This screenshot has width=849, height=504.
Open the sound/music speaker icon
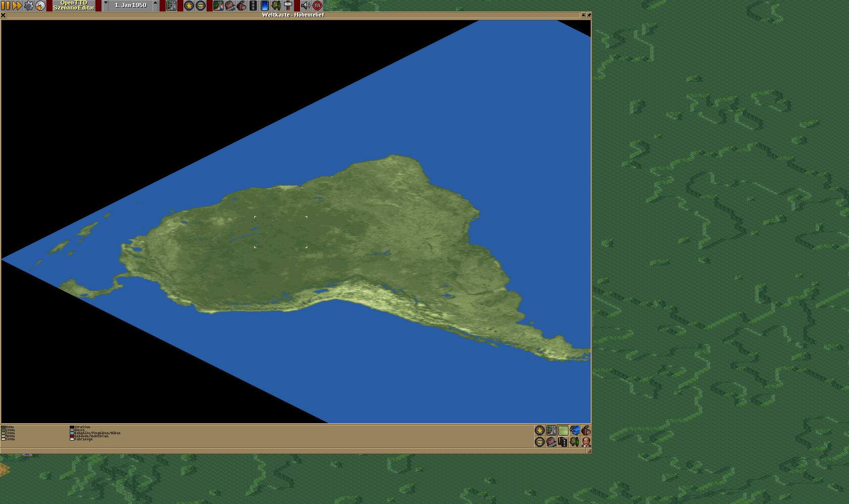305,6
